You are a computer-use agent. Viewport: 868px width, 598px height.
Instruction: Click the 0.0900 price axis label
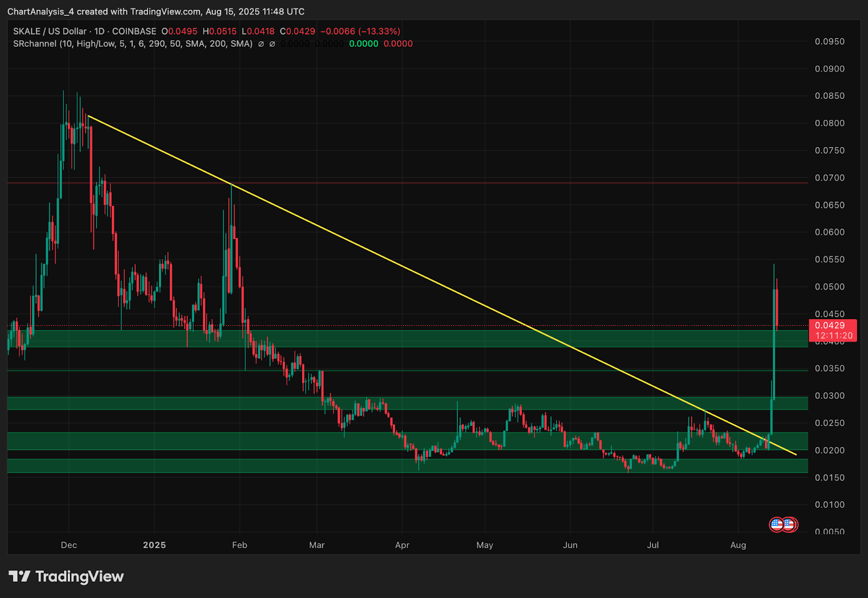[x=829, y=69]
